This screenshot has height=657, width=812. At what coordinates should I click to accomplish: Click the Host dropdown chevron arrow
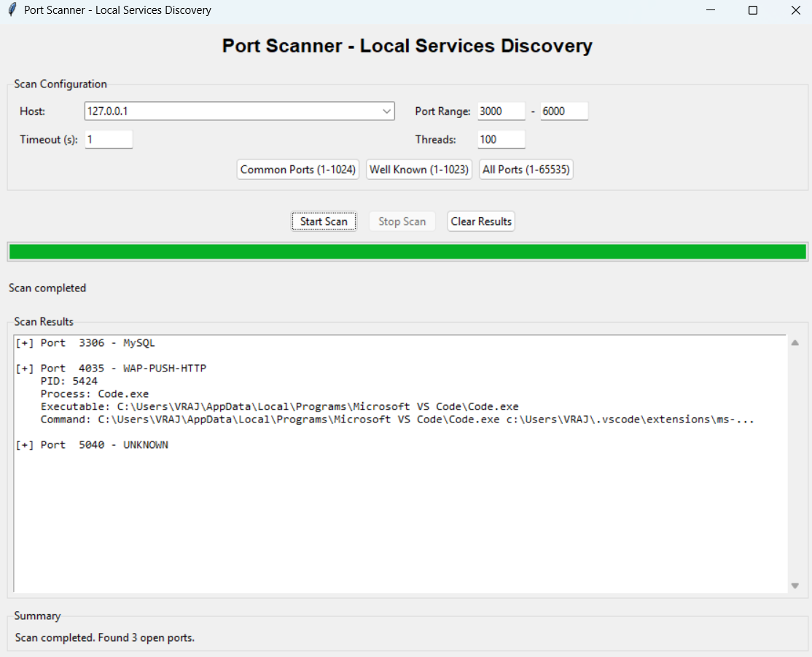point(386,111)
